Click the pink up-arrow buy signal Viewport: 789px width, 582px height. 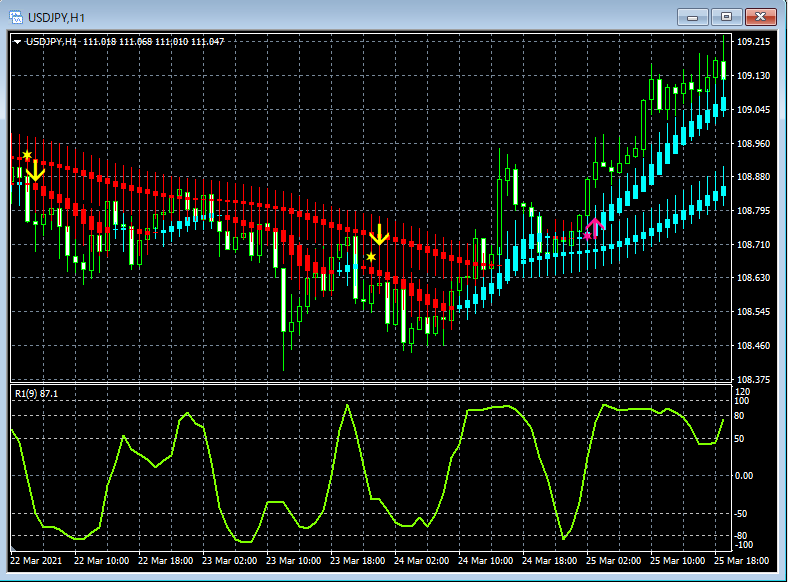coord(595,228)
